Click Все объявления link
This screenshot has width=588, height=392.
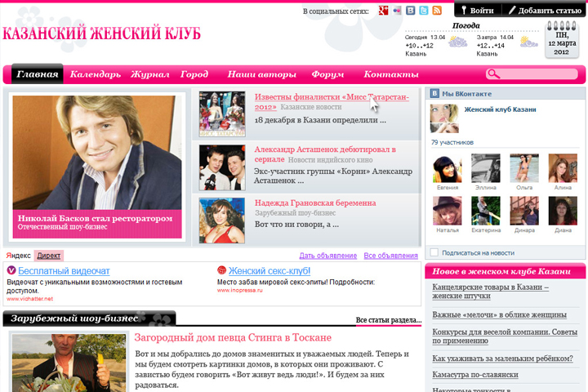390,256
